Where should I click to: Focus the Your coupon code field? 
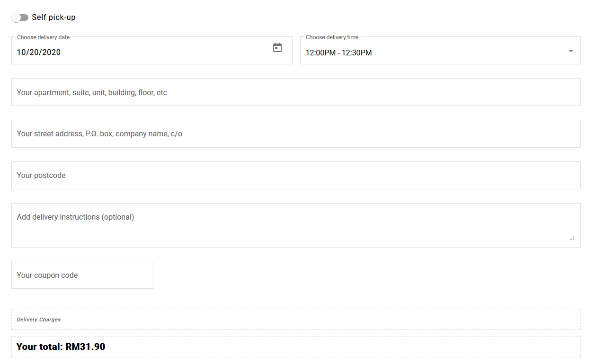(82, 275)
